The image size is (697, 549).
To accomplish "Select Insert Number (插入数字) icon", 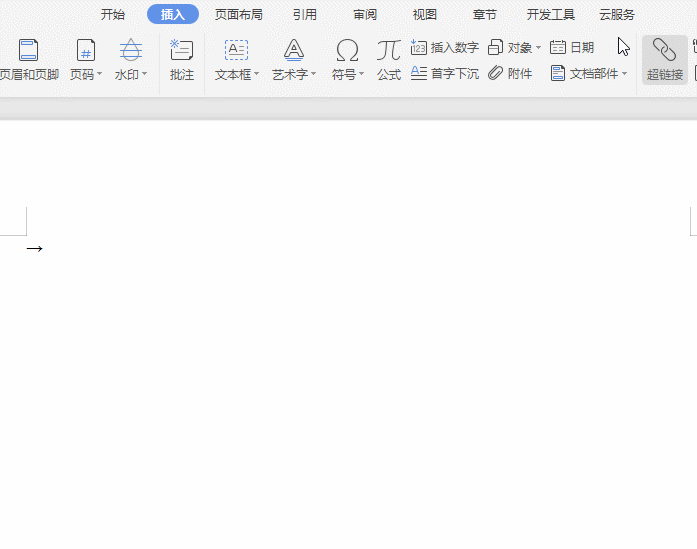I will pyautogui.click(x=419, y=48).
